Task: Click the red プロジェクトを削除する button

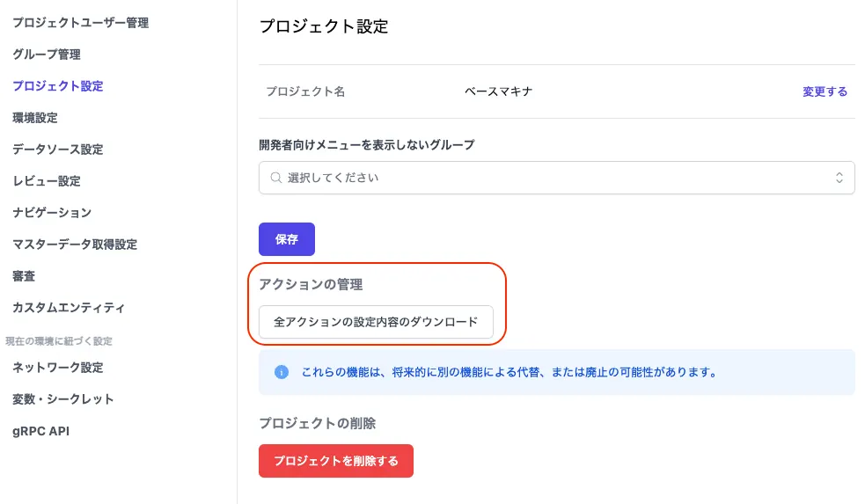Action: (x=336, y=461)
